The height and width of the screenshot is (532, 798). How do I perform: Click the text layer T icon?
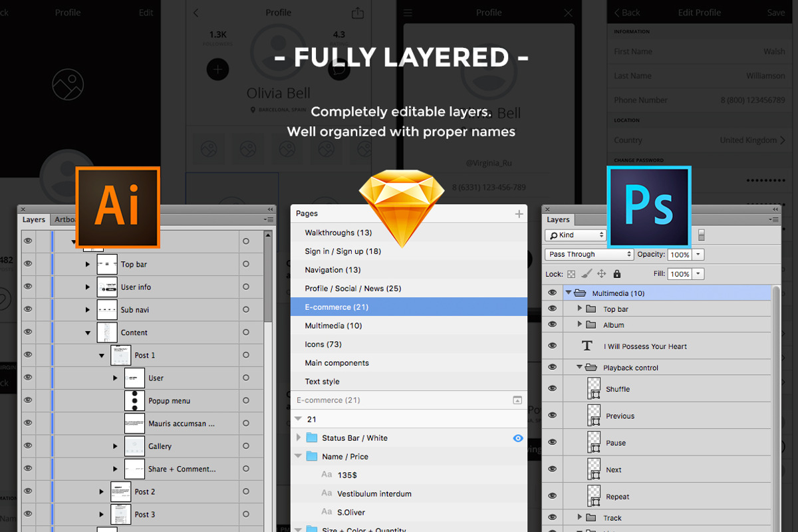(x=587, y=346)
